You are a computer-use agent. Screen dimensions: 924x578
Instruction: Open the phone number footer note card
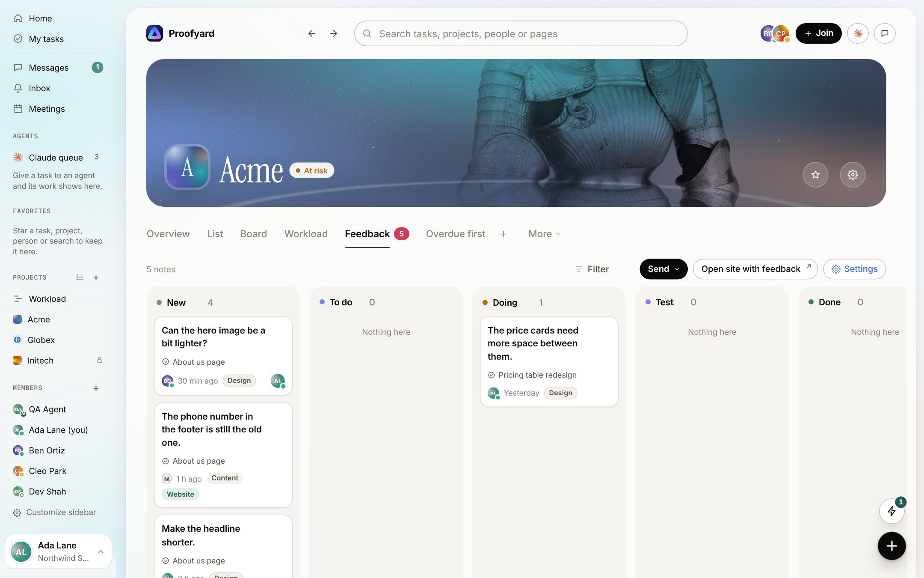[x=223, y=455]
